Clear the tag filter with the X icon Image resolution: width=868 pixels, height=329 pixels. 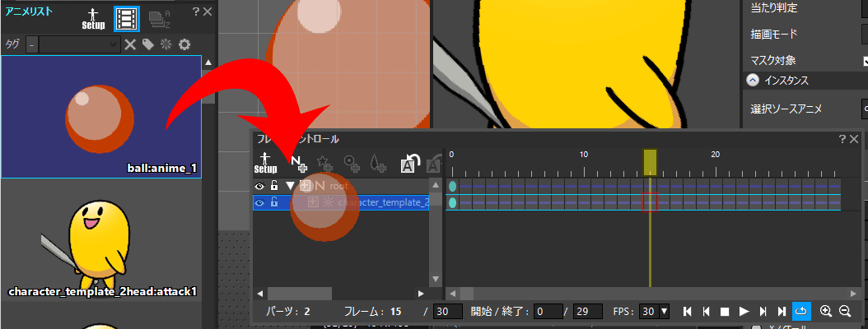click(129, 44)
